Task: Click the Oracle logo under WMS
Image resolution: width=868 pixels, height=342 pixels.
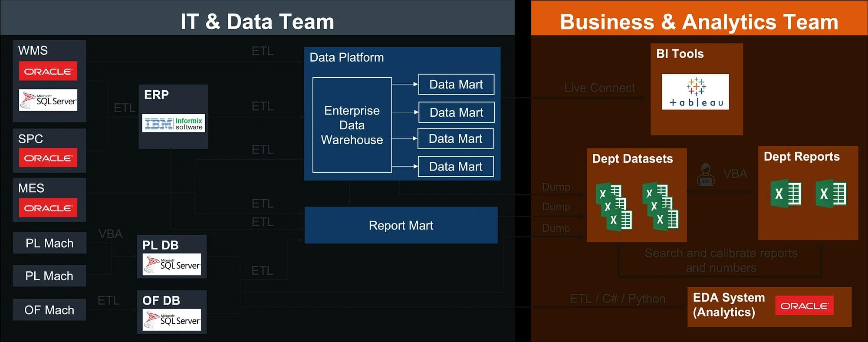Action: pos(48,71)
